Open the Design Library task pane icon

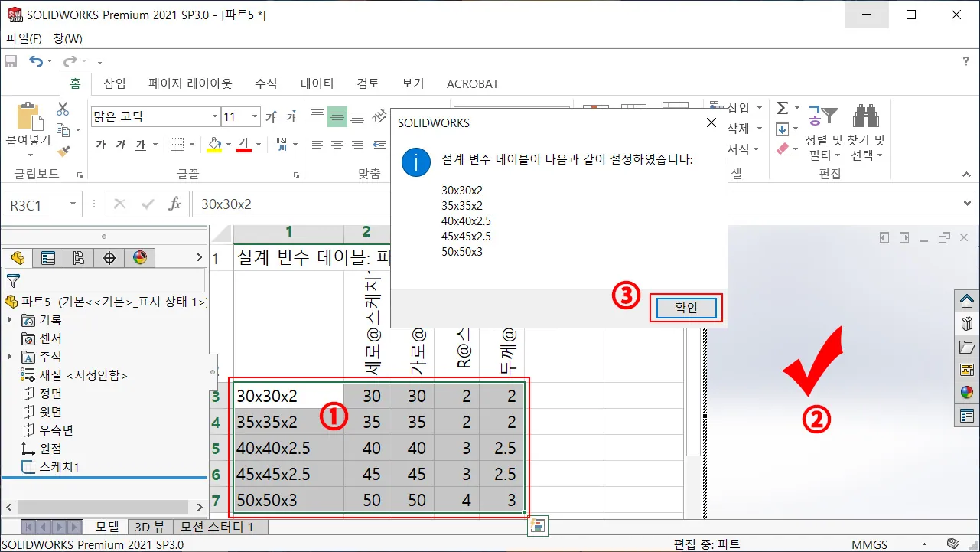point(967,323)
